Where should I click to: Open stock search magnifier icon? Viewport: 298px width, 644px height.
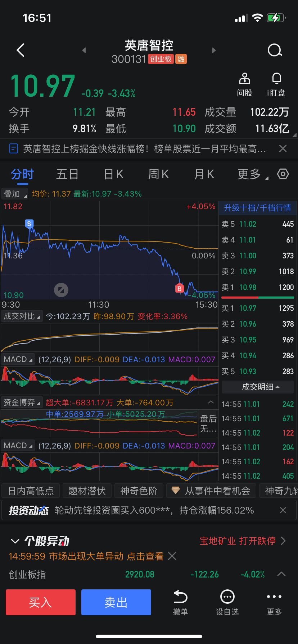pyautogui.click(x=275, y=50)
